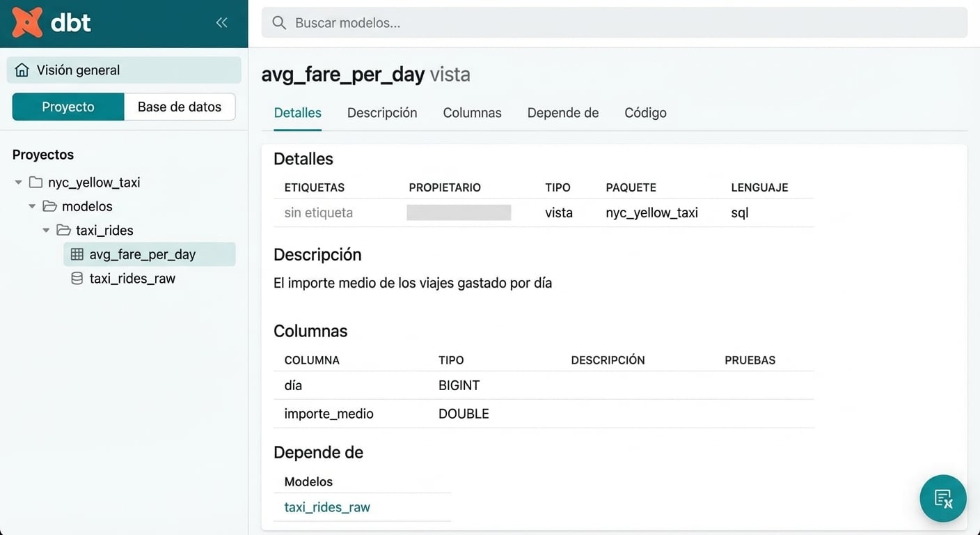980x535 pixels.
Task: Click the día column name cell
Action: [293, 385]
